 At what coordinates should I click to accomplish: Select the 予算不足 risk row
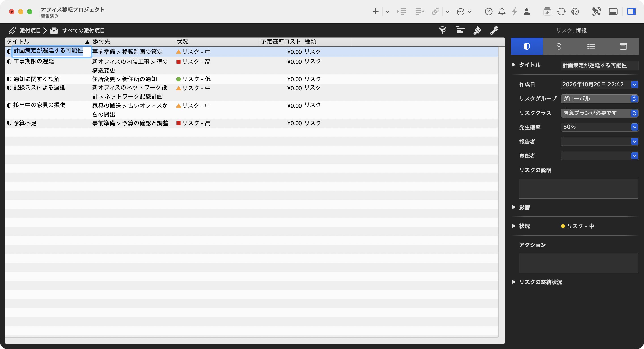click(x=252, y=123)
